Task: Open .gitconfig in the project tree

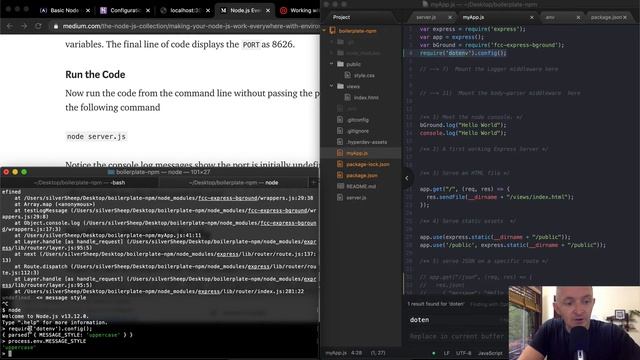Action: pos(358,120)
